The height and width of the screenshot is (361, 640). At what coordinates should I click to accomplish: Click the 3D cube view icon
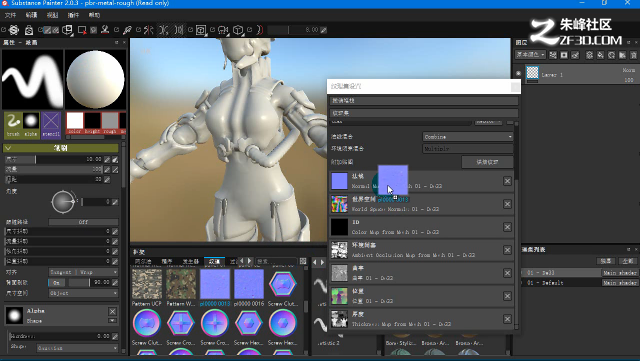tap(238, 30)
